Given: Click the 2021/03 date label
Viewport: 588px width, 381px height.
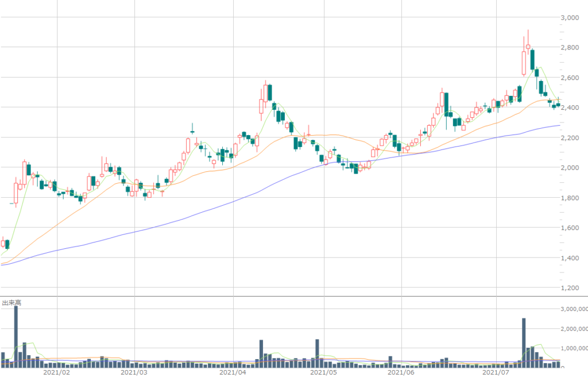Looking at the screenshot, I should (134, 372).
